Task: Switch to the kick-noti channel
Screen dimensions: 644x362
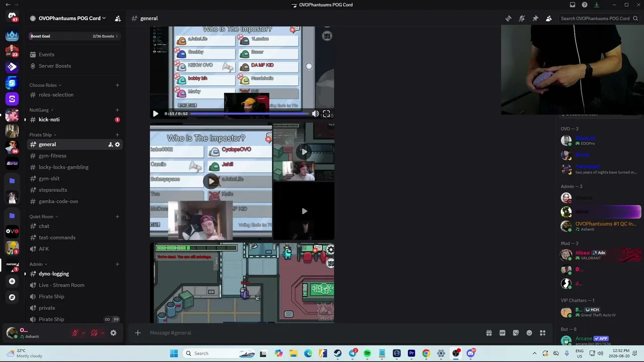Action: (x=74, y=120)
